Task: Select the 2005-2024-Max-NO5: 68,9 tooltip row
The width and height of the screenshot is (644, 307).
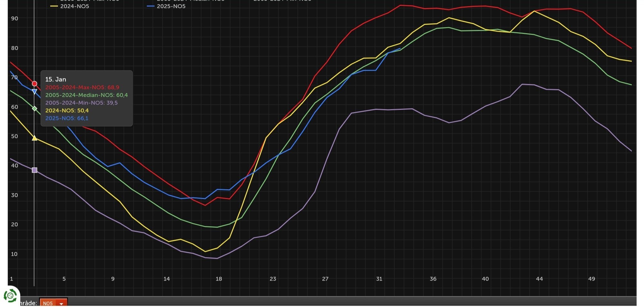Action: (82, 87)
